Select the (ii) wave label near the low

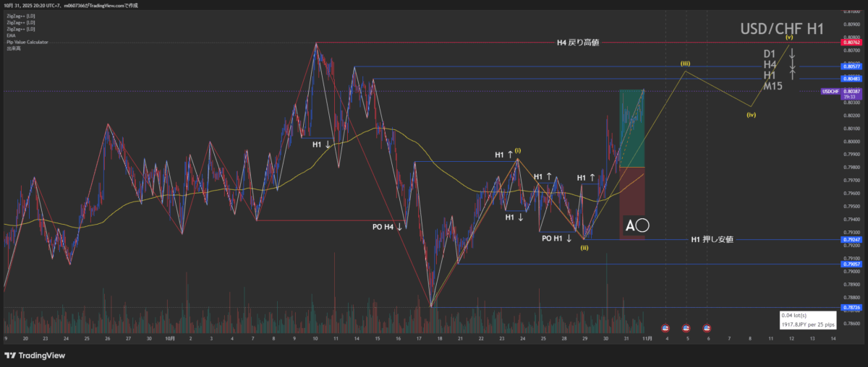pos(584,248)
